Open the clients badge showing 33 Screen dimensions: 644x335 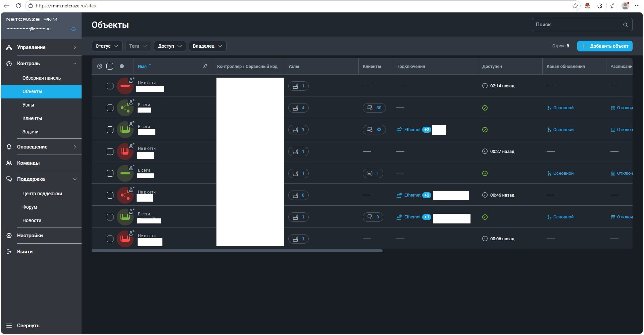(x=374, y=130)
